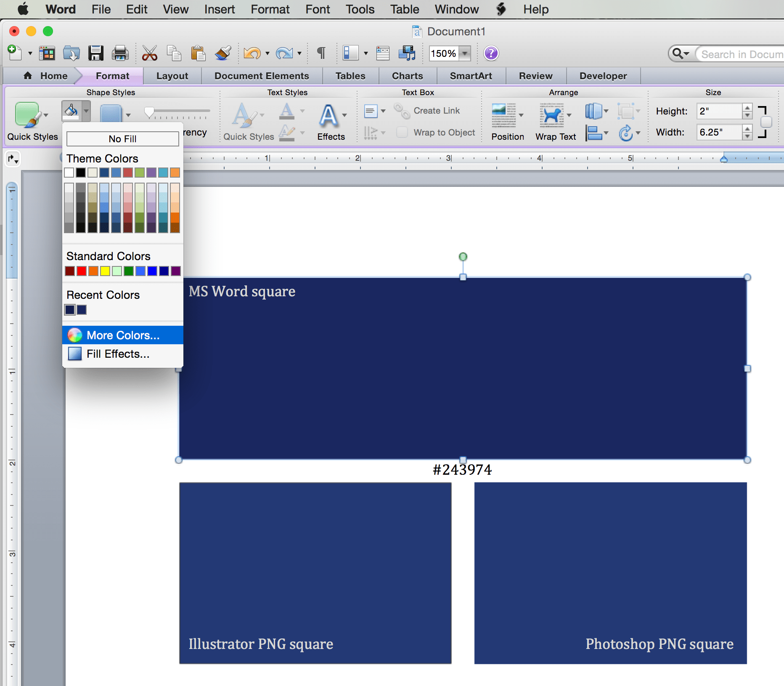Toggle the paragraph marks (pilcrow) icon

(x=321, y=53)
